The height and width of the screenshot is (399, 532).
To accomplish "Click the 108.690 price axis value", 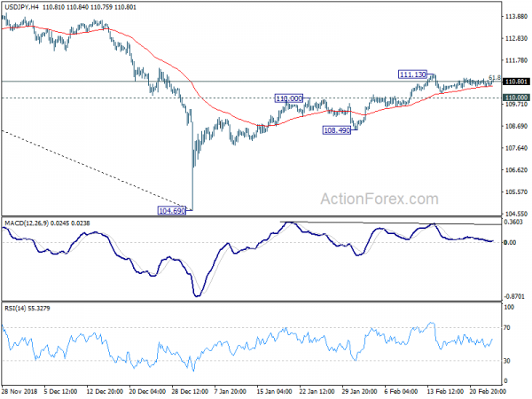I will [x=516, y=126].
